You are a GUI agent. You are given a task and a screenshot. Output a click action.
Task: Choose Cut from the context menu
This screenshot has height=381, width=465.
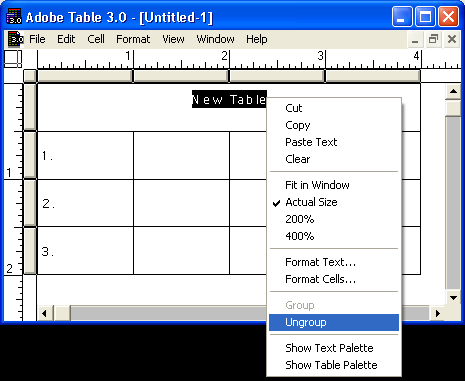(334, 108)
